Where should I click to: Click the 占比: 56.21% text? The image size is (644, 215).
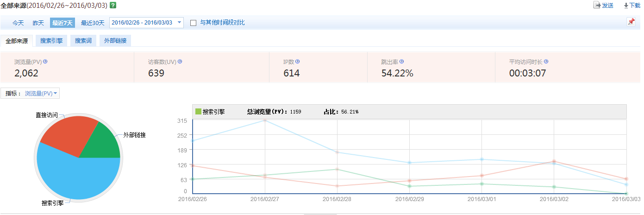pos(341,112)
